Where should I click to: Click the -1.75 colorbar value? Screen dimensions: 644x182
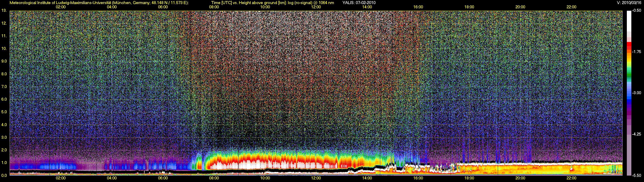(x=636, y=52)
